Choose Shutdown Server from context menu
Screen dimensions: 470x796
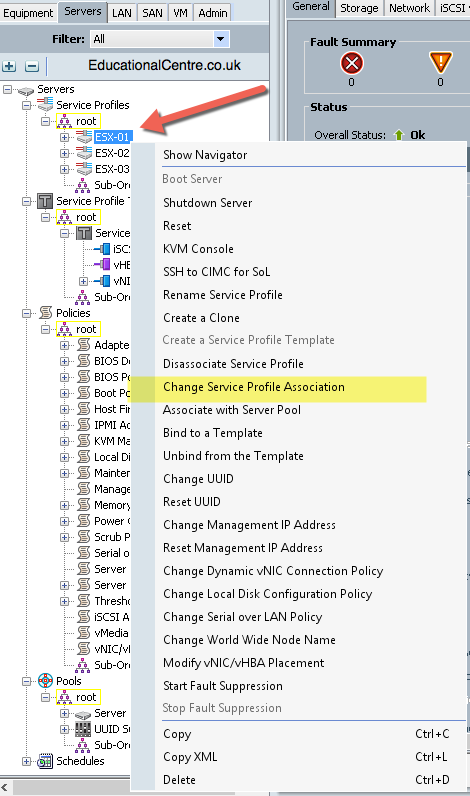pos(208,203)
